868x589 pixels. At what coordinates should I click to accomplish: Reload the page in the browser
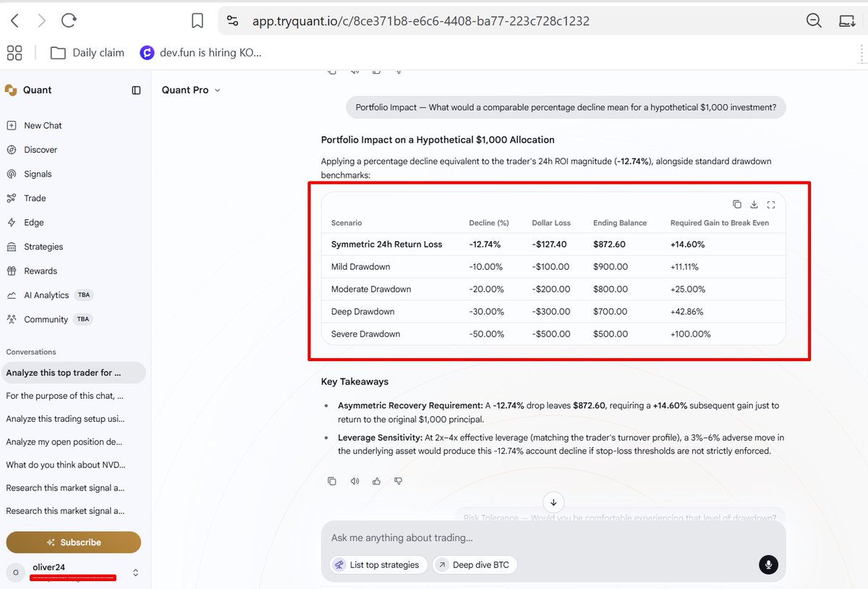69,21
